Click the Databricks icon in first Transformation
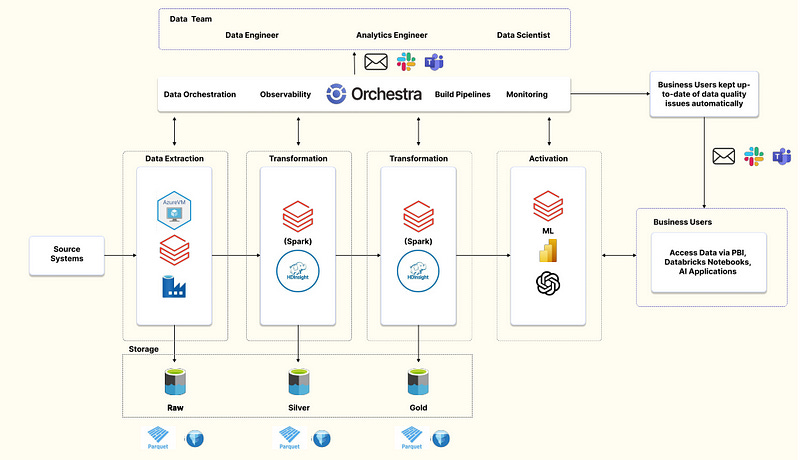This screenshot has height=460, width=800. [x=298, y=216]
